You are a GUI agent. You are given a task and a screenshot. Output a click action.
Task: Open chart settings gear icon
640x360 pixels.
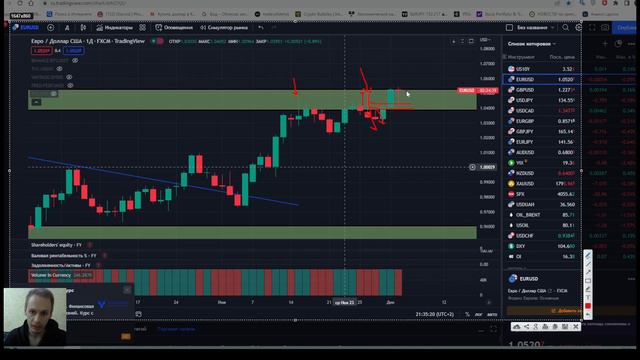578,28
